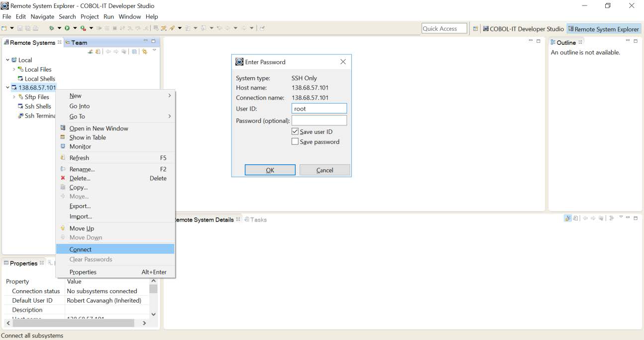The width and height of the screenshot is (644, 340).
Task: Open the Run button dropdown arrow
Action: (75, 28)
